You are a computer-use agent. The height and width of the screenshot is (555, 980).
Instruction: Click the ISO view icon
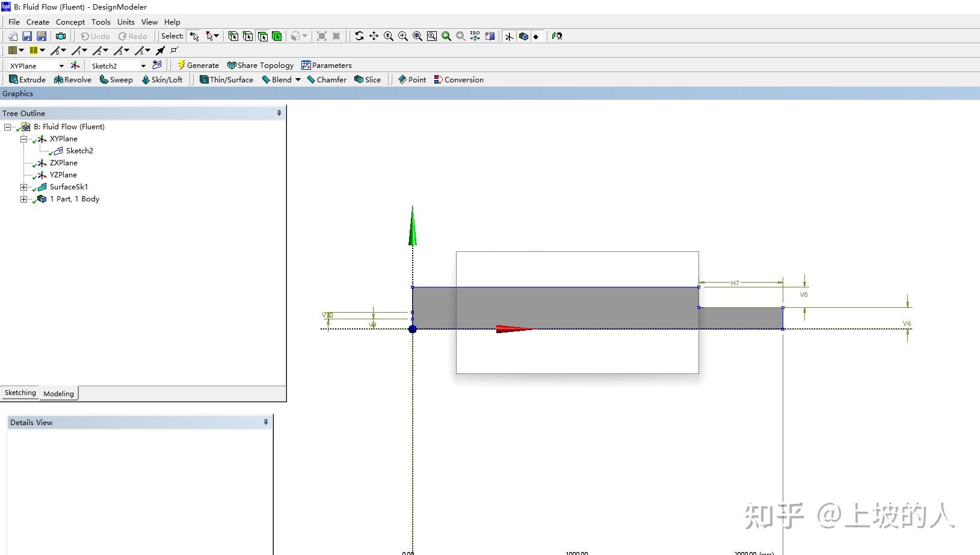pyautogui.click(x=475, y=36)
